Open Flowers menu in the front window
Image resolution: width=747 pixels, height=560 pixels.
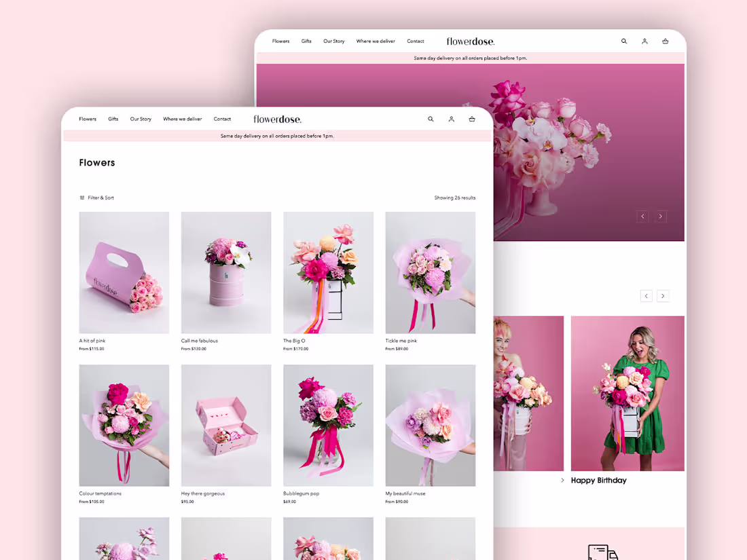[88, 119]
